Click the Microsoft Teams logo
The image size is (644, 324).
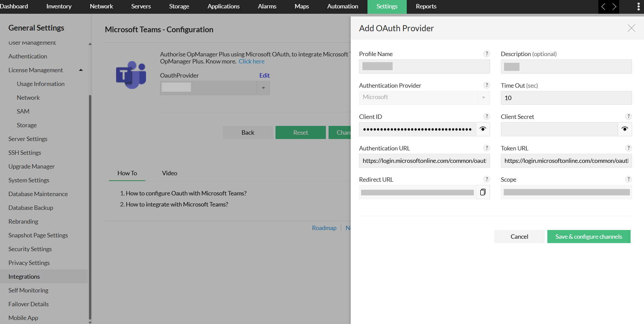tap(131, 75)
